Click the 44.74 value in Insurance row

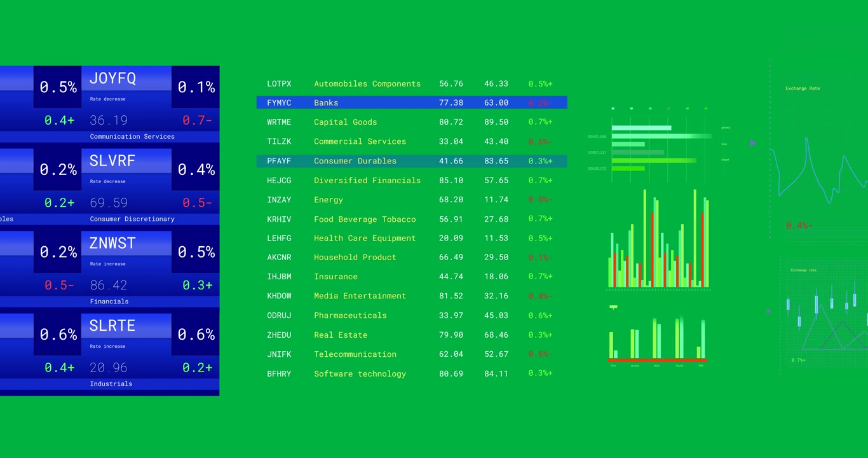(451, 277)
